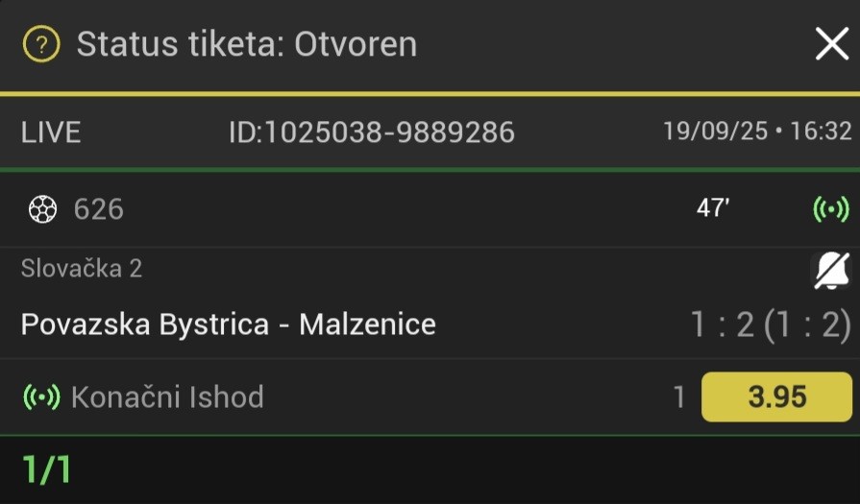This screenshot has width=860, height=504.
Task: Click the match code 626
Action: [99, 209]
